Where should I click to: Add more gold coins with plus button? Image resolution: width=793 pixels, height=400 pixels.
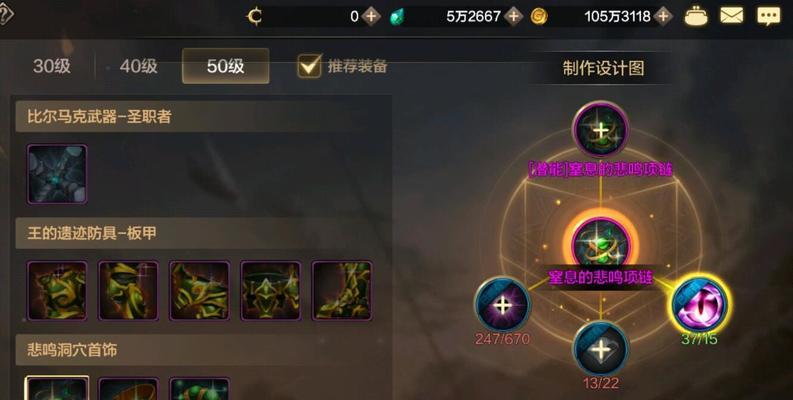pyautogui.click(x=663, y=16)
